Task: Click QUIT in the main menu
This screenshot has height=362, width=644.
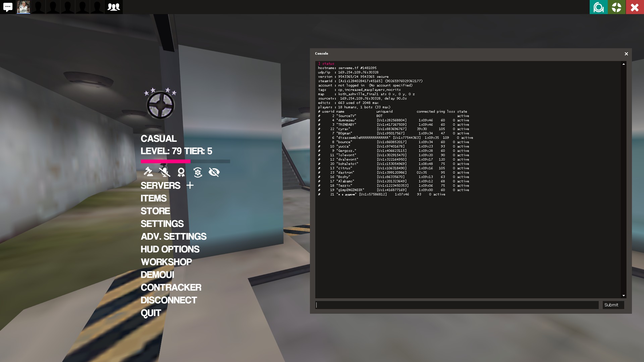Action: click(151, 313)
